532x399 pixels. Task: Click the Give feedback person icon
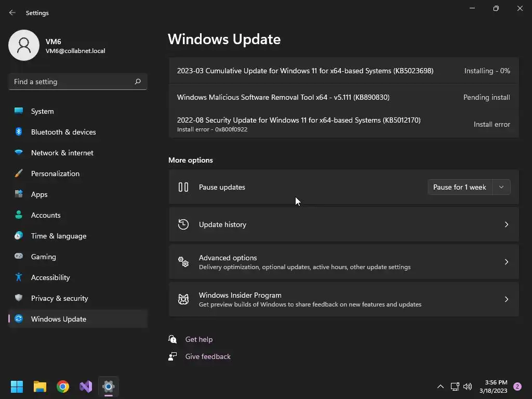[x=172, y=356]
